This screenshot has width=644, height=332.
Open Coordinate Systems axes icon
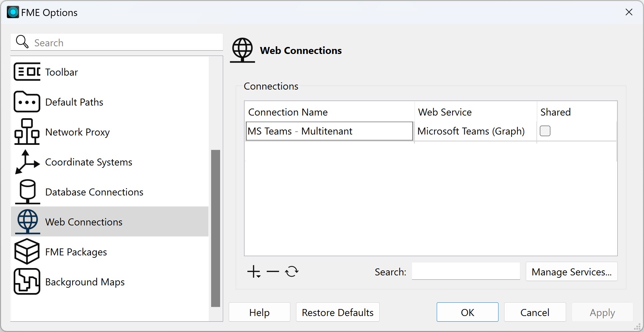point(27,162)
